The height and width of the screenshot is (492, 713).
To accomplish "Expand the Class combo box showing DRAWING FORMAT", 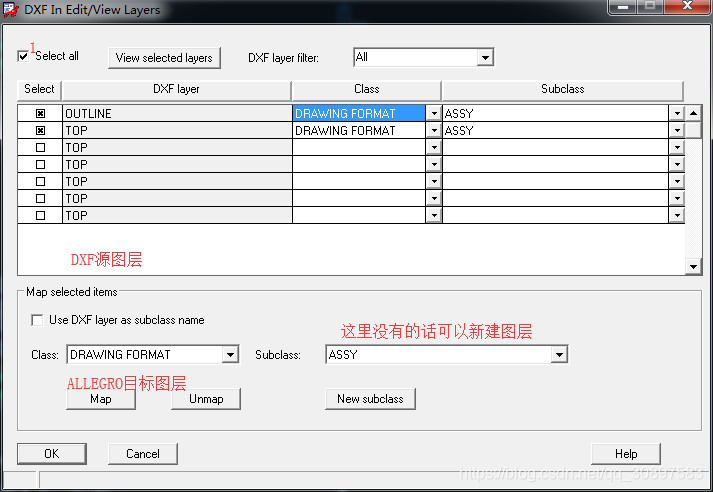I will (231, 355).
